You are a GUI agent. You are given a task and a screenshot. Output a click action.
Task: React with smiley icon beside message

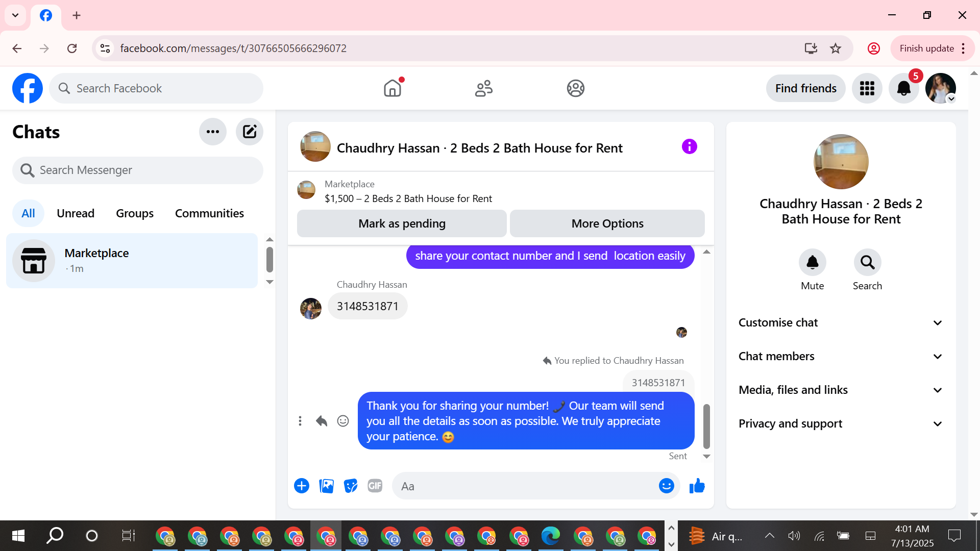coord(343,421)
